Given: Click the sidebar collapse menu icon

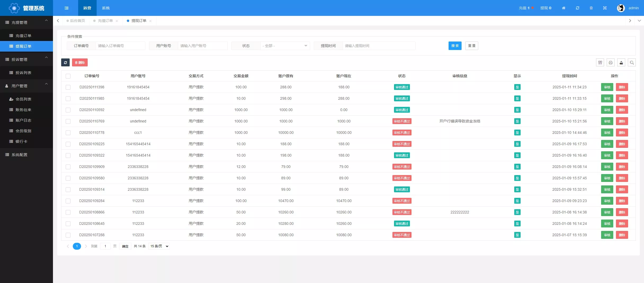Looking at the screenshot, I should pos(66,8).
